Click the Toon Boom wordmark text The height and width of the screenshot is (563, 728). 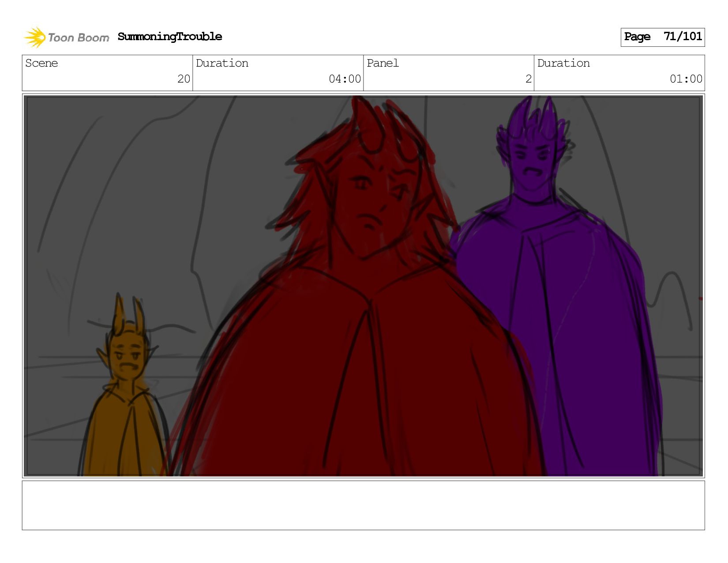pyautogui.click(x=79, y=38)
